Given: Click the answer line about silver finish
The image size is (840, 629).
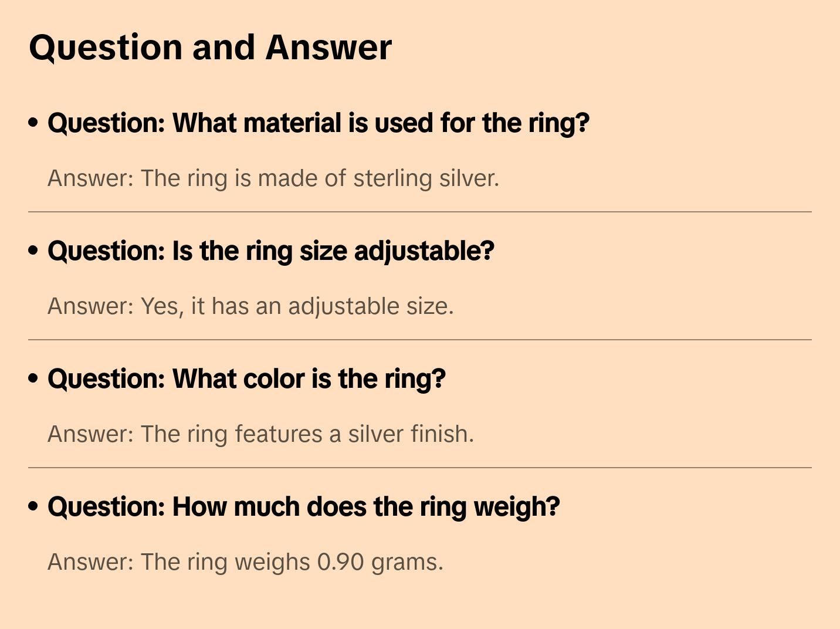Looking at the screenshot, I should [260, 434].
